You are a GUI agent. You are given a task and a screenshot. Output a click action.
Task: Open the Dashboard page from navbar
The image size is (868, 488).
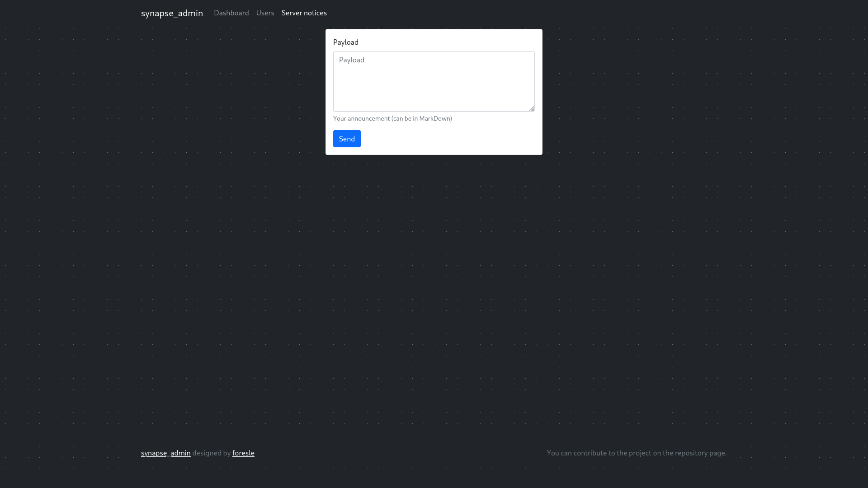pos(231,13)
